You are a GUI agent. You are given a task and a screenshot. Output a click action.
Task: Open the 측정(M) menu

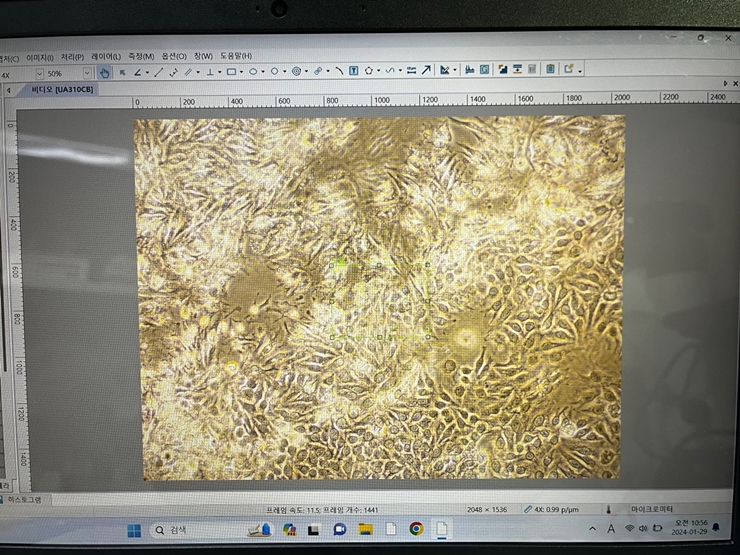(141, 56)
